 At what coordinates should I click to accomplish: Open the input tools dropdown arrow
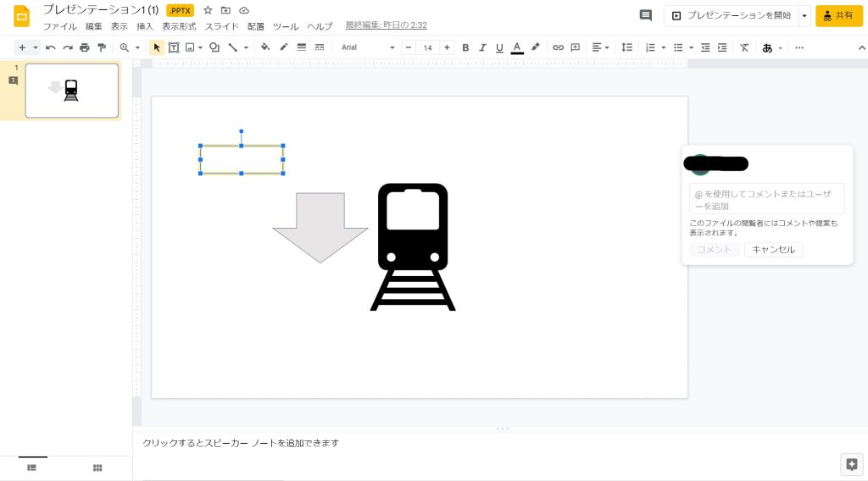point(781,47)
